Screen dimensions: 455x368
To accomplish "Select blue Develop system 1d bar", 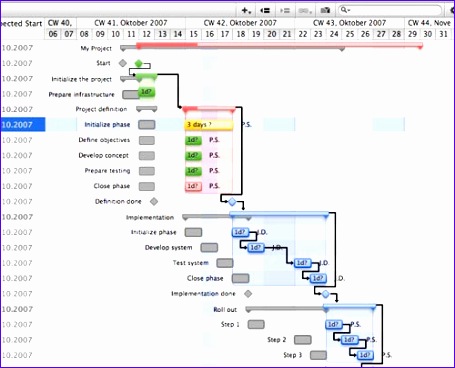I will pos(256,248).
